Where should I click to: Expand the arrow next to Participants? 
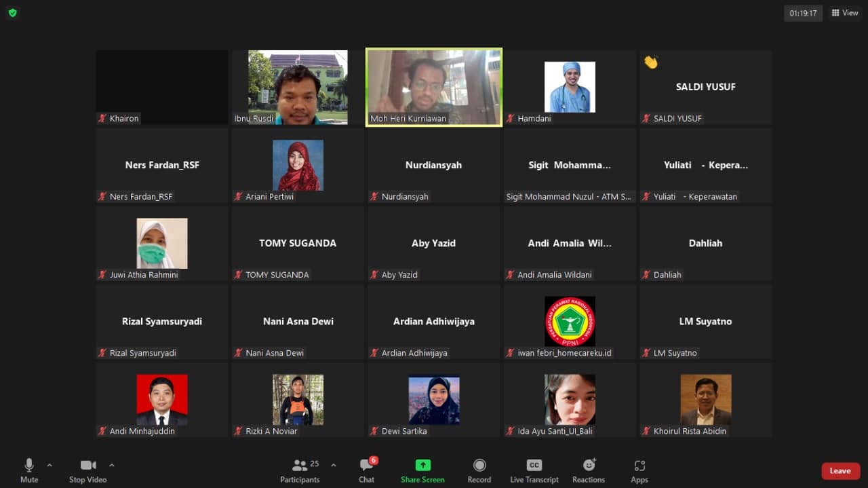[333, 465]
